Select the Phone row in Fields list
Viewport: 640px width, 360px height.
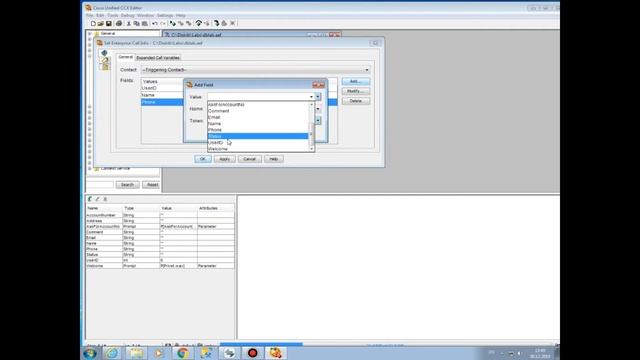click(162, 102)
